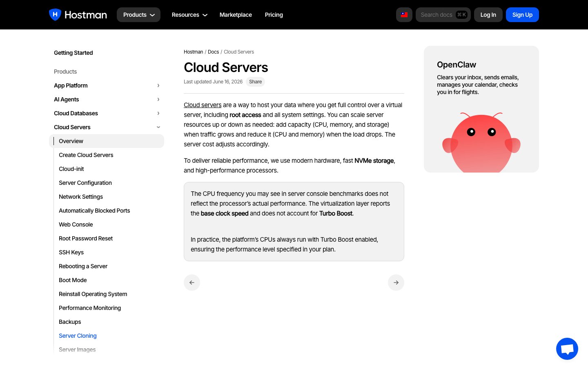
Task: Open Getting Started in sidebar
Action: [x=73, y=53]
